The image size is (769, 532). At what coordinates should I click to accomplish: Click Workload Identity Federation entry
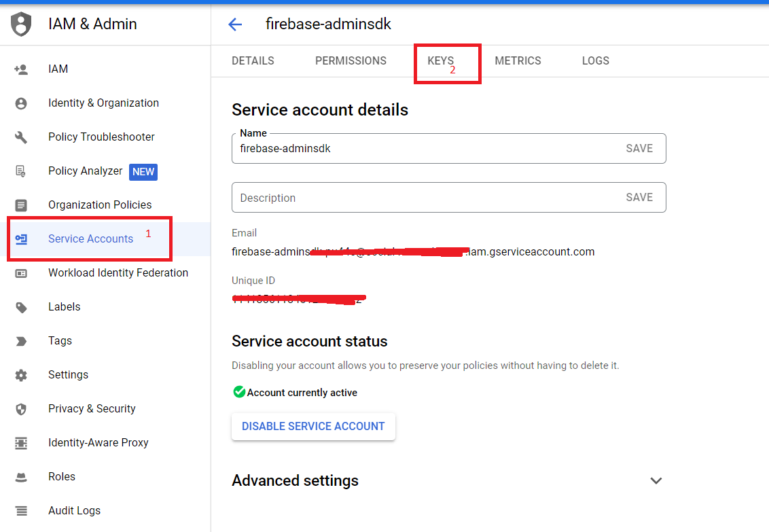point(118,272)
